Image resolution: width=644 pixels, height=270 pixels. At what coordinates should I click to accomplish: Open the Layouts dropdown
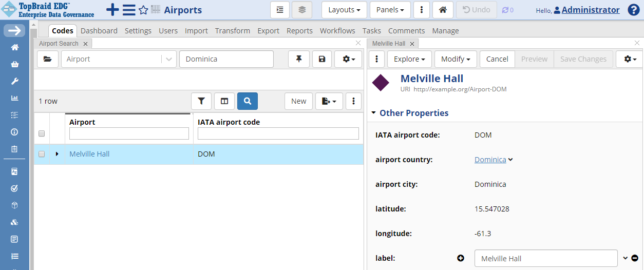(344, 10)
